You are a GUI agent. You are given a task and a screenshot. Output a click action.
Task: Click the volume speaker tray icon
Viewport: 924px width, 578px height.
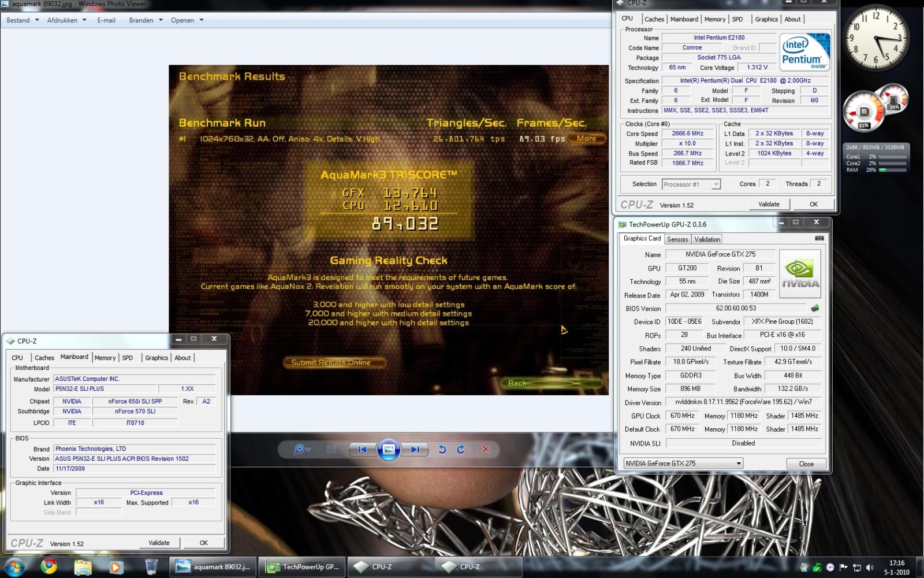(870, 568)
